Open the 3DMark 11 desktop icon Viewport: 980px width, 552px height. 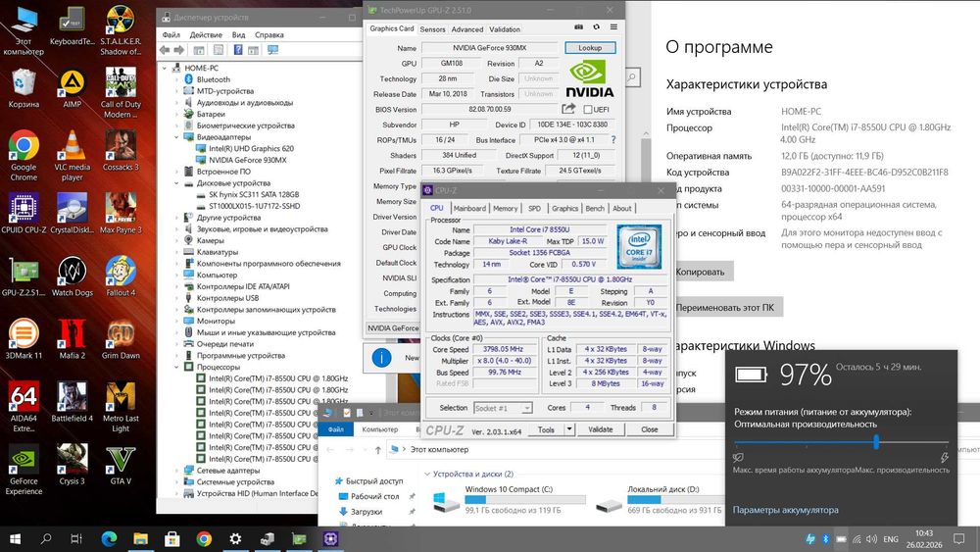[x=24, y=339]
